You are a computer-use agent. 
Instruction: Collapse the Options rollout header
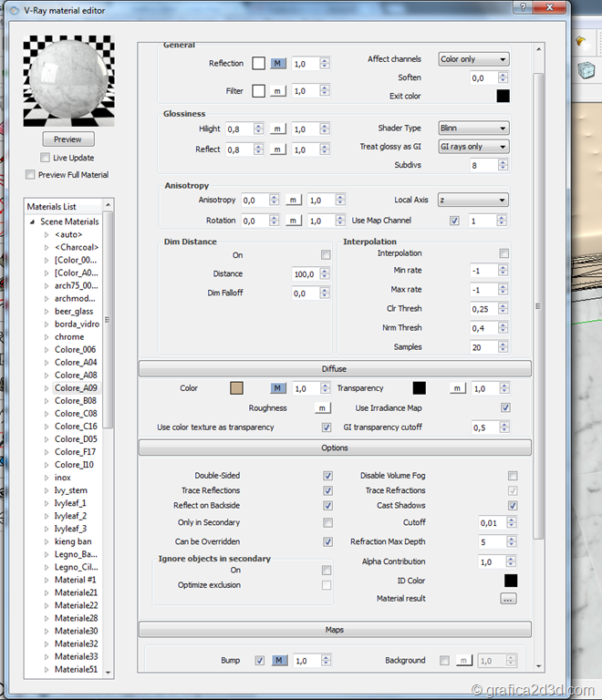tap(334, 448)
